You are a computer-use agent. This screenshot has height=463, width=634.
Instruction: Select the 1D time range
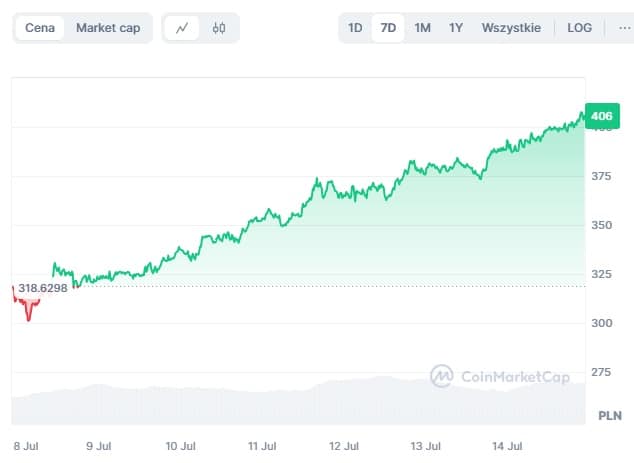pos(355,28)
